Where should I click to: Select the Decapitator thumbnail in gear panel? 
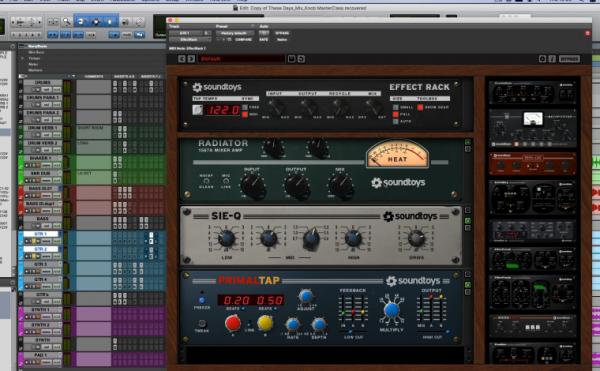click(533, 129)
